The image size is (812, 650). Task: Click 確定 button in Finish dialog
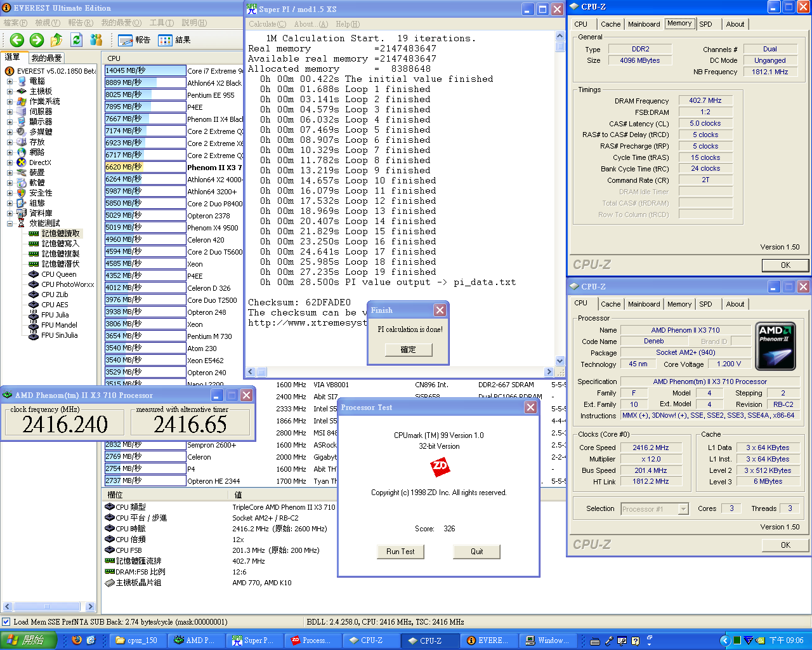click(x=408, y=350)
